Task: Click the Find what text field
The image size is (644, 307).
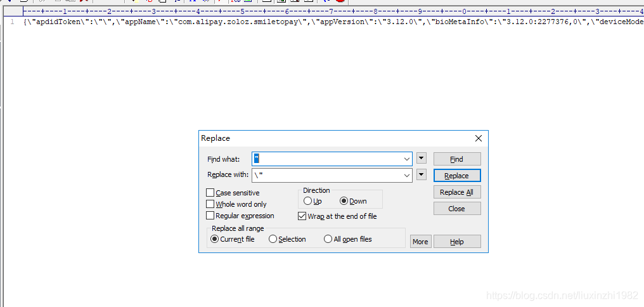Action: tap(332, 159)
